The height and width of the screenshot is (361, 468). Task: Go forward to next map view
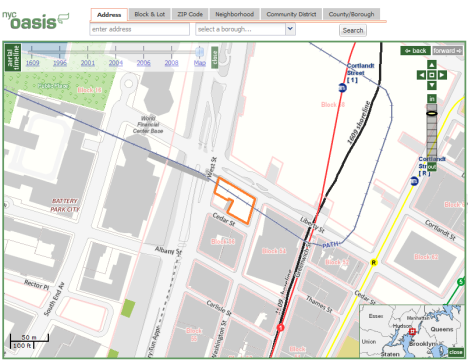coord(448,51)
